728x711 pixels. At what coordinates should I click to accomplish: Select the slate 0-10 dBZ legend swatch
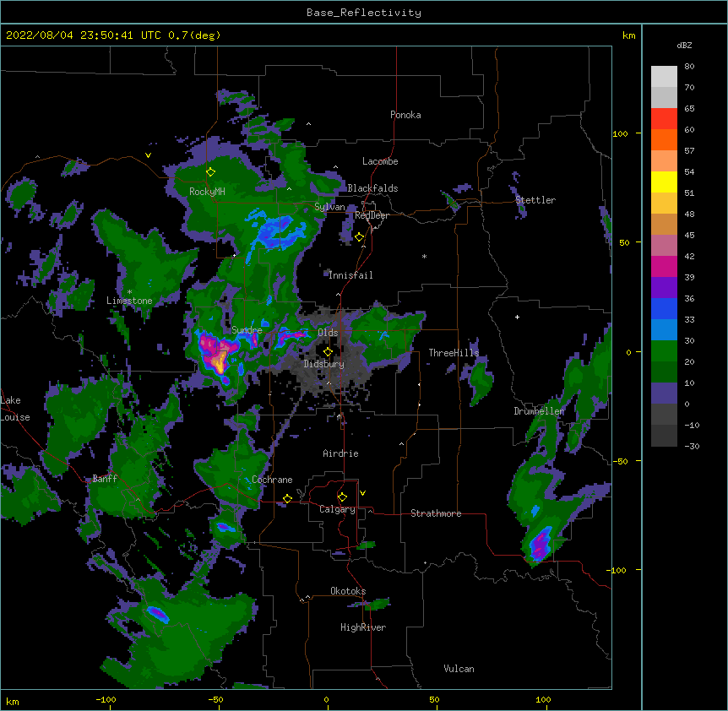click(664, 393)
